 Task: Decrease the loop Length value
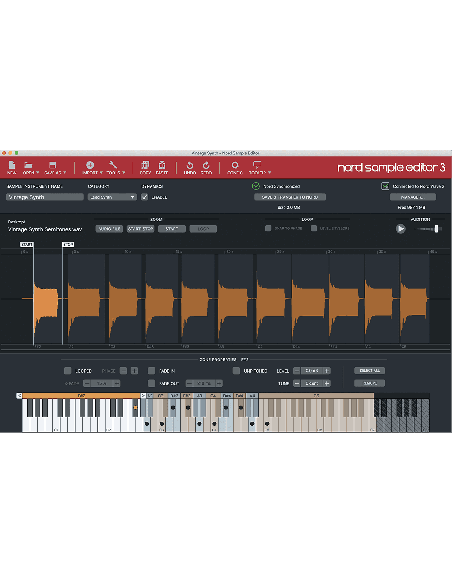[x=87, y=383]
